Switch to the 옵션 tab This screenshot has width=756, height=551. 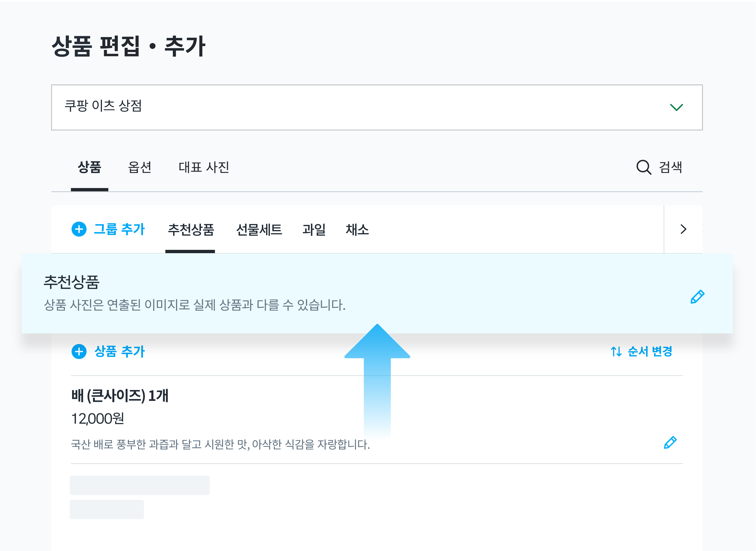click(140, 167)
